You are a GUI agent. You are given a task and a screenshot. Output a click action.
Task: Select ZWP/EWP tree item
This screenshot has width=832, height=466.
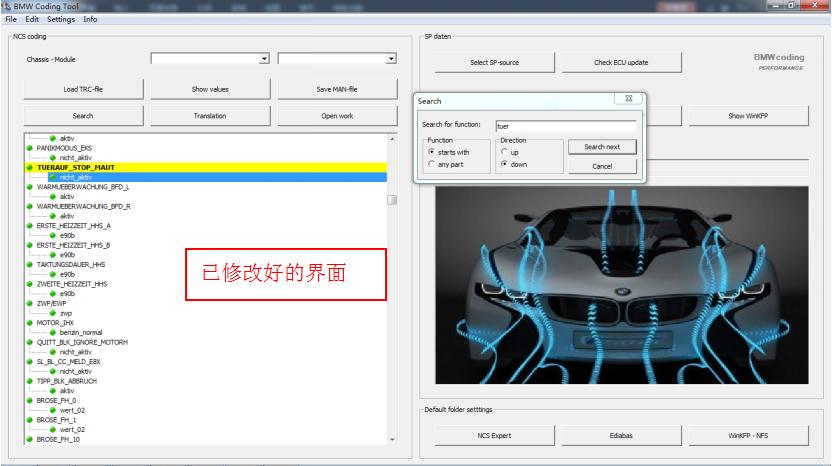[51, 304]
